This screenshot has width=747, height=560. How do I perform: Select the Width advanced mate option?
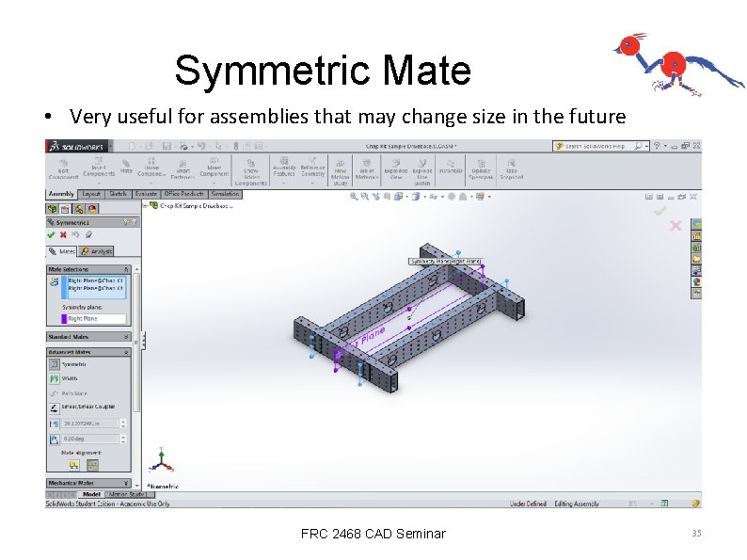pos(55,378)
